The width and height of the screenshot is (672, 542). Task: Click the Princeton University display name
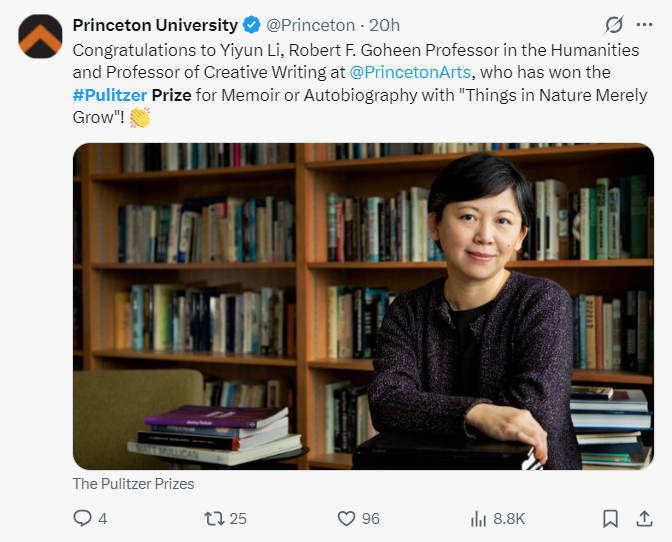(155, 25)
